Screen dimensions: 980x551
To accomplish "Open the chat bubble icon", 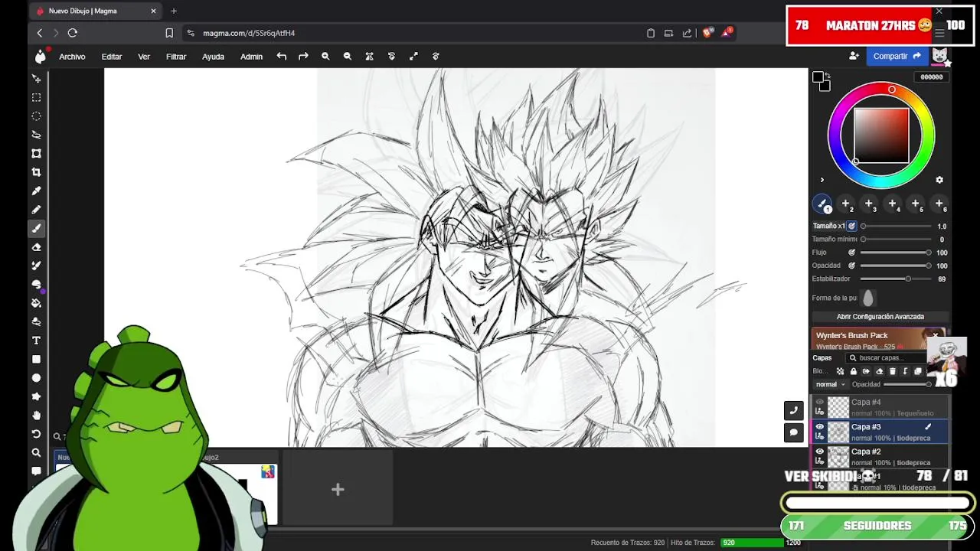I will click(793, 432).
